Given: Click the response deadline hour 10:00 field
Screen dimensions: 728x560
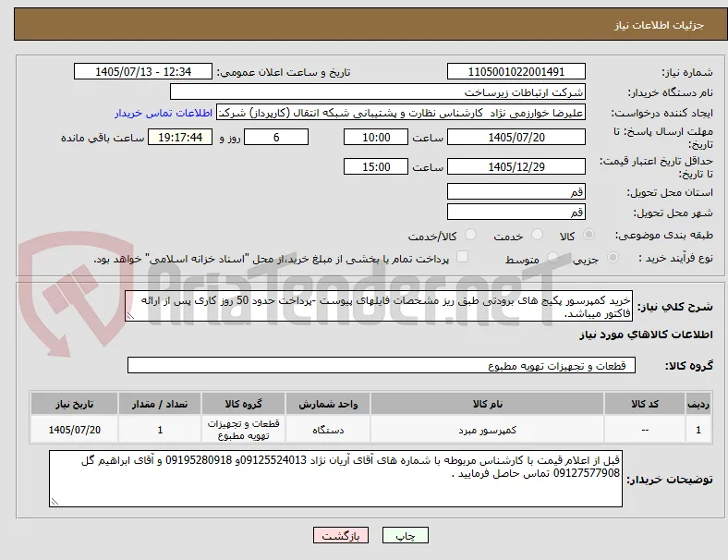Looking at the screenshot, I should point(376,138).
